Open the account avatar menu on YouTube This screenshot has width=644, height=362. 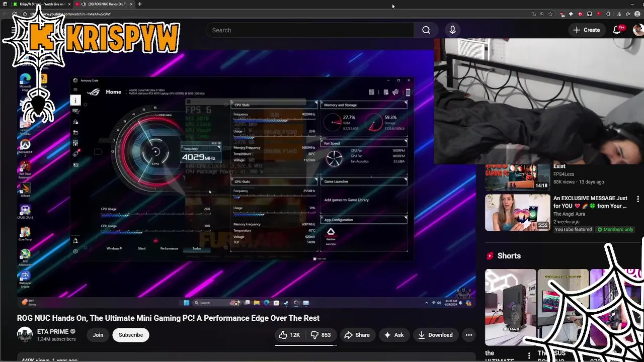pyautogui.click(x=638, y=30)
